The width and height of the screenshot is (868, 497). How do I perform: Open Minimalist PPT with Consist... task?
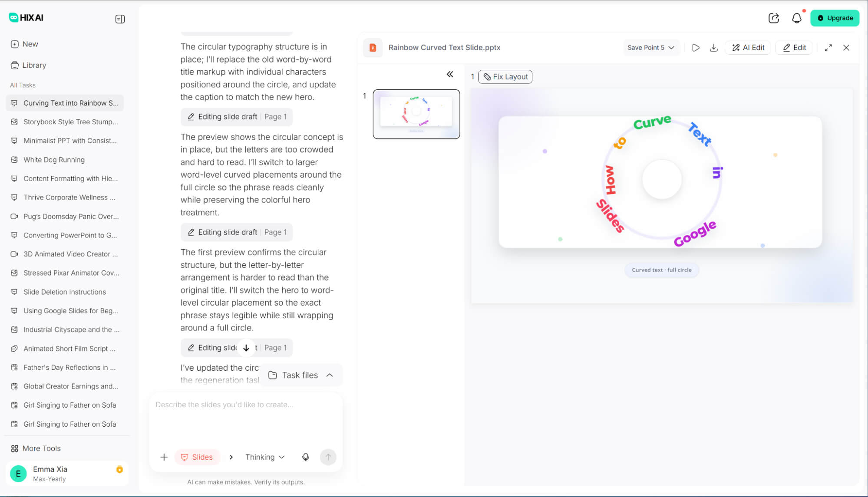click(x=65, y=141)
